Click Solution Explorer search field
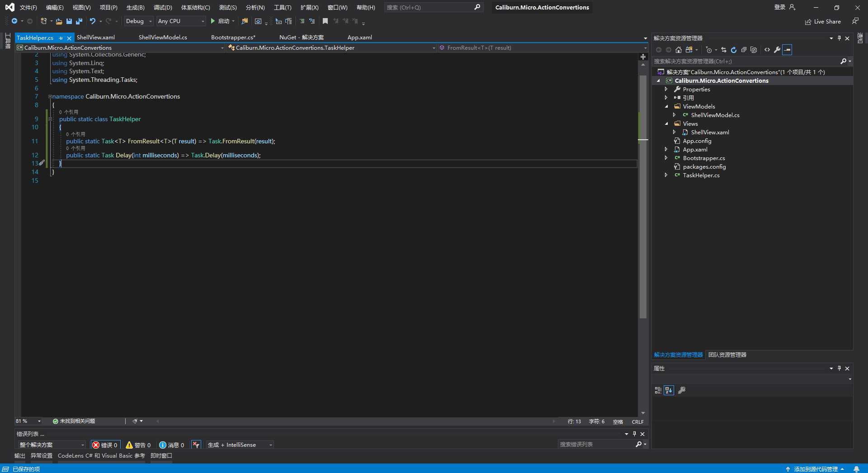868x473 pixels. 753,61
